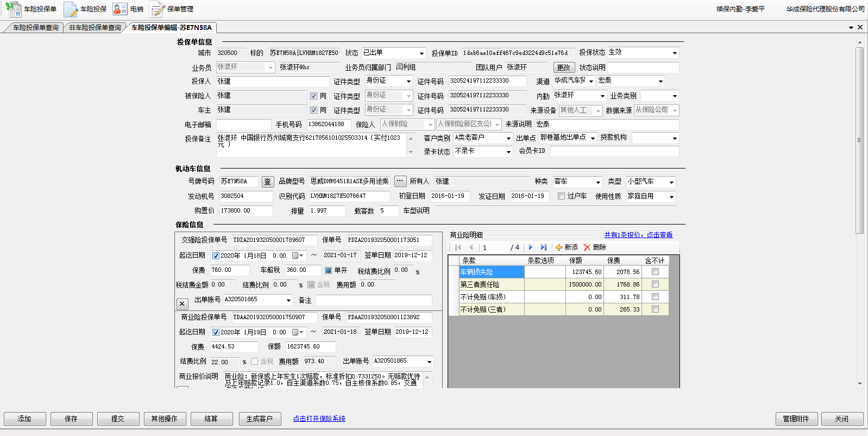
Task: Go to next record in 商业险明细
Action: click(x=531, y=247)
